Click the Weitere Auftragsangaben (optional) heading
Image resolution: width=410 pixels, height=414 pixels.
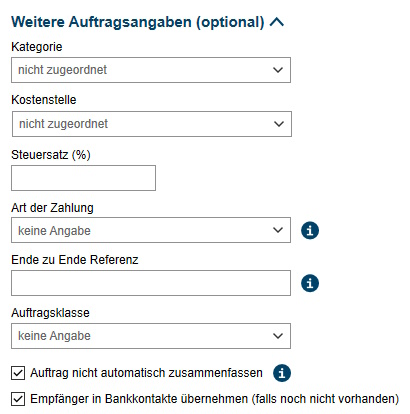138,22
